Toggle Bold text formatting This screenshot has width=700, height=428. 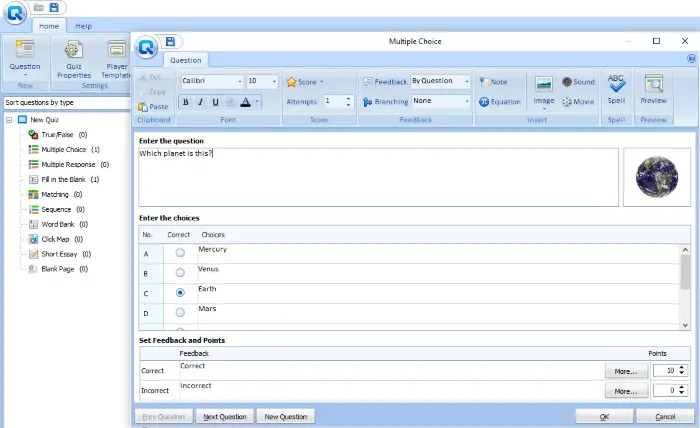[x=186, y=101]
